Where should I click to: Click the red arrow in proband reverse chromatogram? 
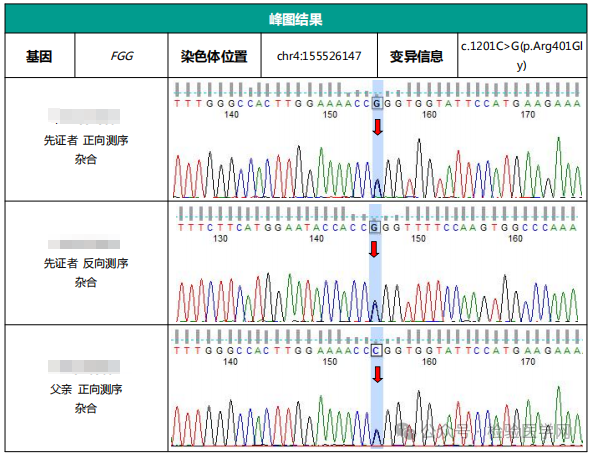[x=374, y=250]
